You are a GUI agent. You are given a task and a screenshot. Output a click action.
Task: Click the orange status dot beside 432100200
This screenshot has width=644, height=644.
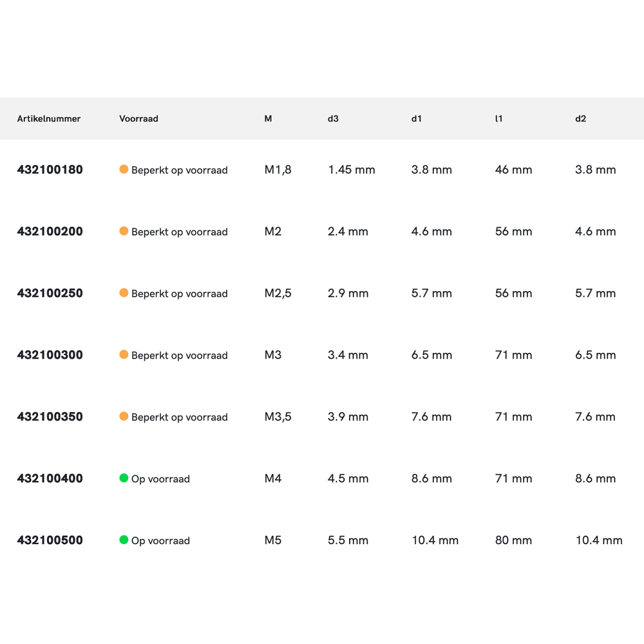pos(124,231)
